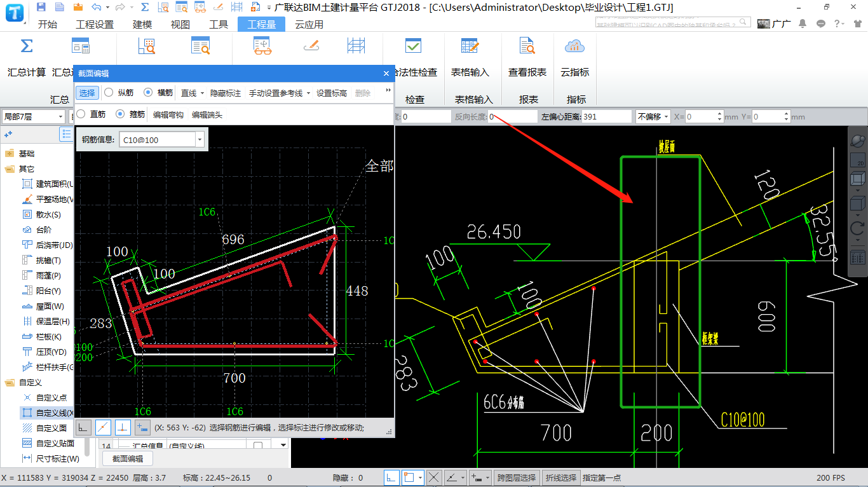Click the large eyeglasses sheet ribbon icon
This screenshot has width=868, height=487.
262,46
